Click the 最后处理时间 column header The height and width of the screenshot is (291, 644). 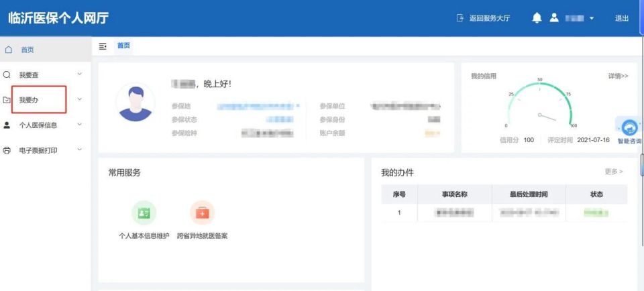[x=529, y=194]
